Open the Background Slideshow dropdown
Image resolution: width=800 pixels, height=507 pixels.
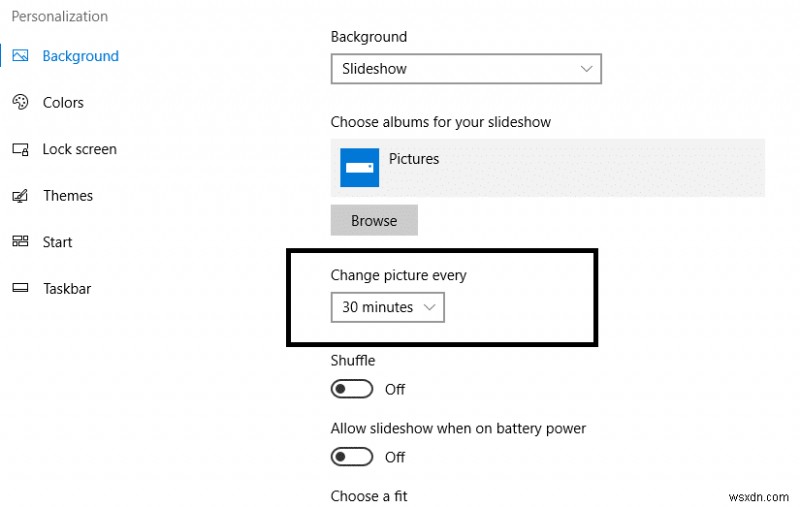point(466,69)
